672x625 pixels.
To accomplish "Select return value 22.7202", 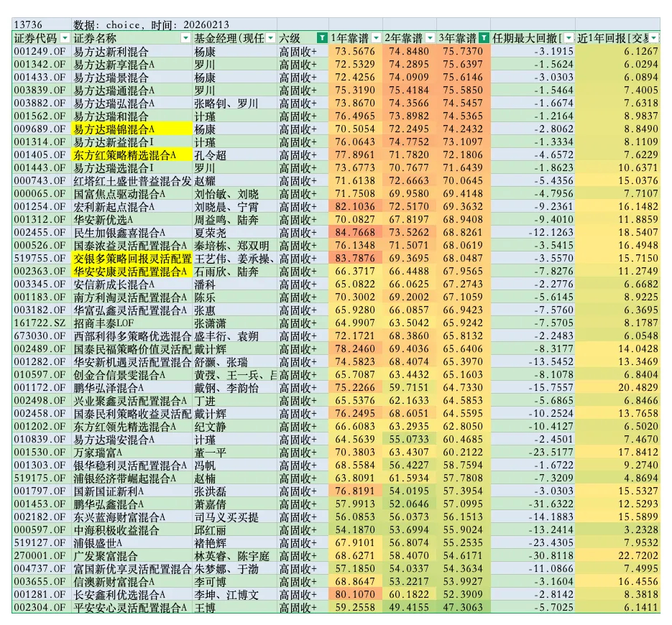I will [x=617, y=556].
